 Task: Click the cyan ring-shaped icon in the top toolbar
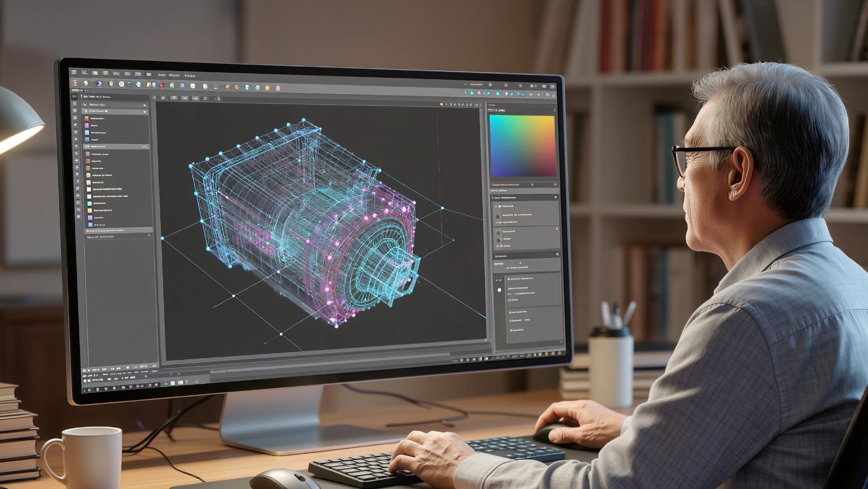122,84
